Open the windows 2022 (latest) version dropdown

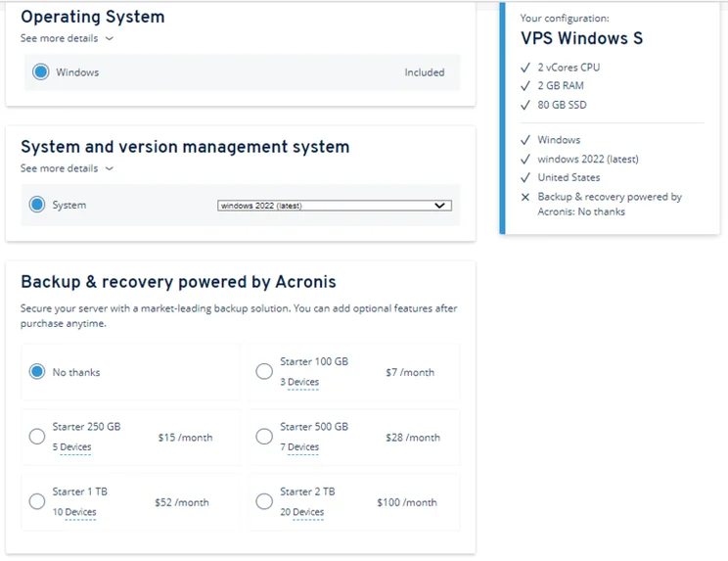coord(335,206)
